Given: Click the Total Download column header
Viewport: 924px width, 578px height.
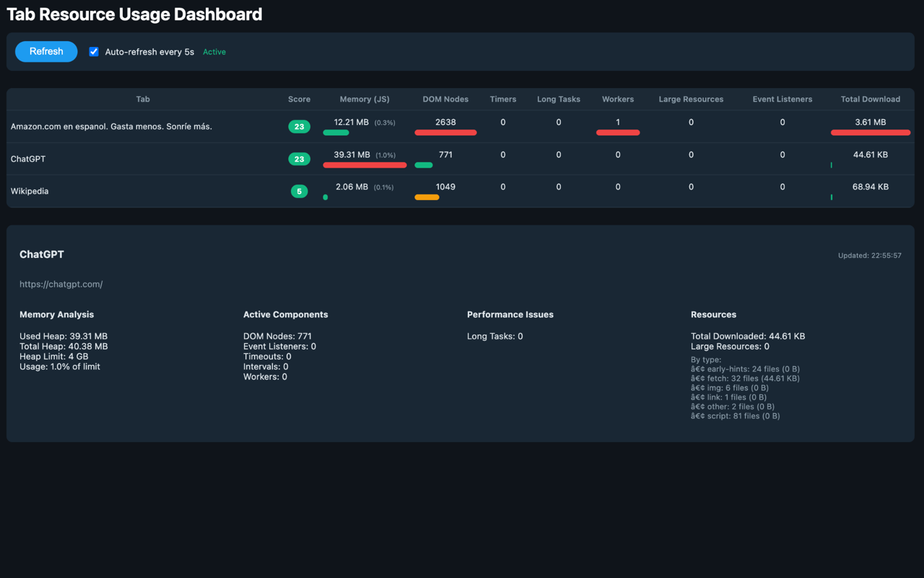Looking at the screenshot, I should coord(870,99).
